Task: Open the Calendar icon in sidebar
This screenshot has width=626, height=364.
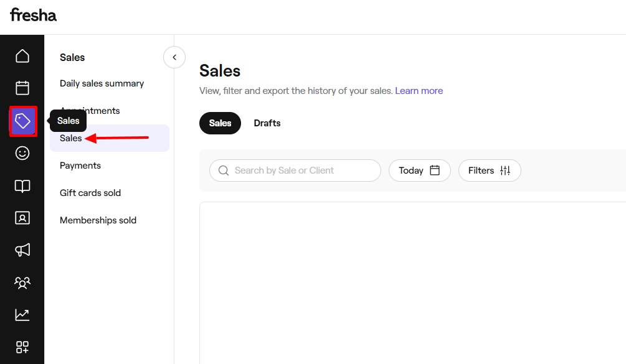Action: (22, 88)
